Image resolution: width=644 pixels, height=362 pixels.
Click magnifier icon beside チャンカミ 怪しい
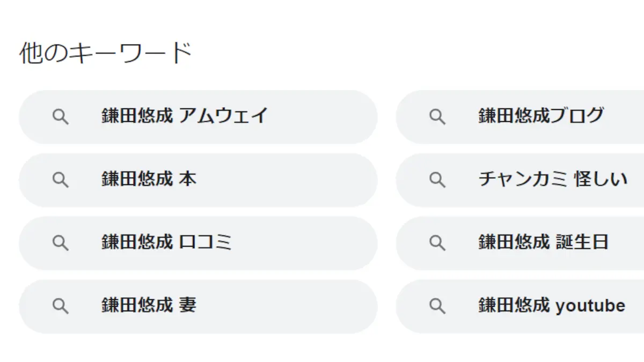pyautogui.click(x=437, y=180)
